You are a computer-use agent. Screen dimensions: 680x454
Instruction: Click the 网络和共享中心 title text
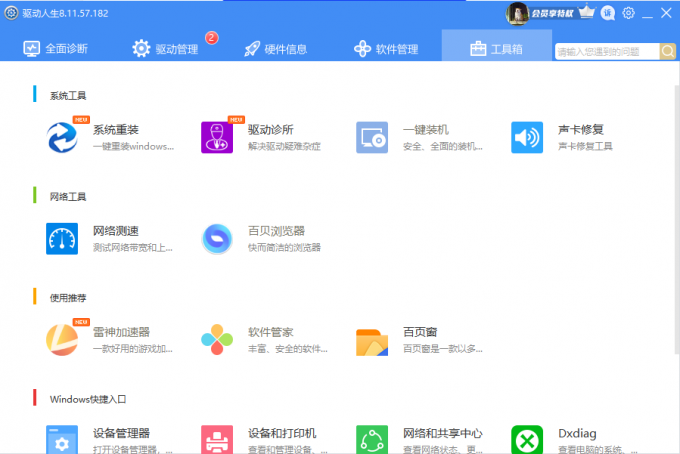coord(442,433)
